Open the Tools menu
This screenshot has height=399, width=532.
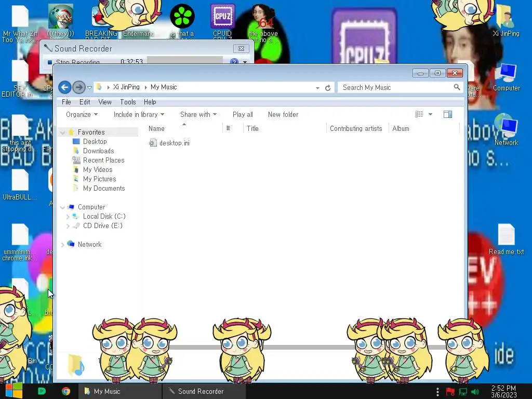tap(128, 102)
